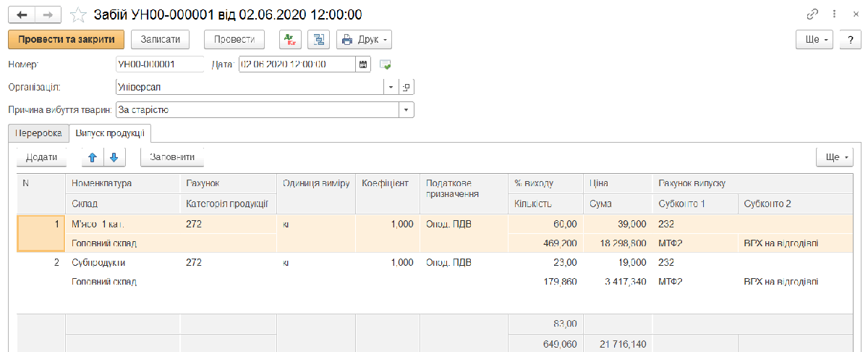Move row down with blue arrow
The height and width of the screenshot is (352, 868).
[114, 156]
